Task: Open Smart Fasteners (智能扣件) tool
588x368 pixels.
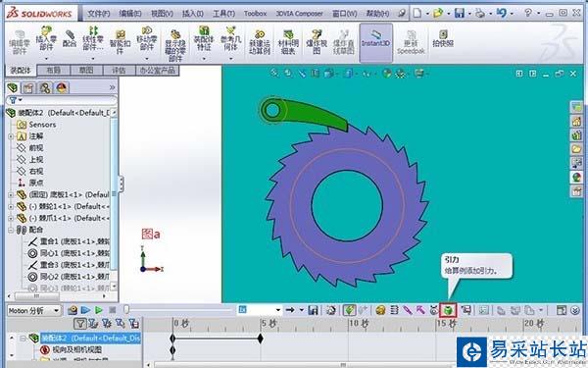Action: coord(120,42)
